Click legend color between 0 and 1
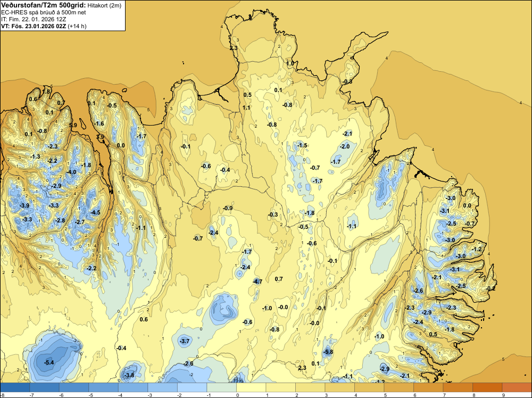 tap(251, 387)
